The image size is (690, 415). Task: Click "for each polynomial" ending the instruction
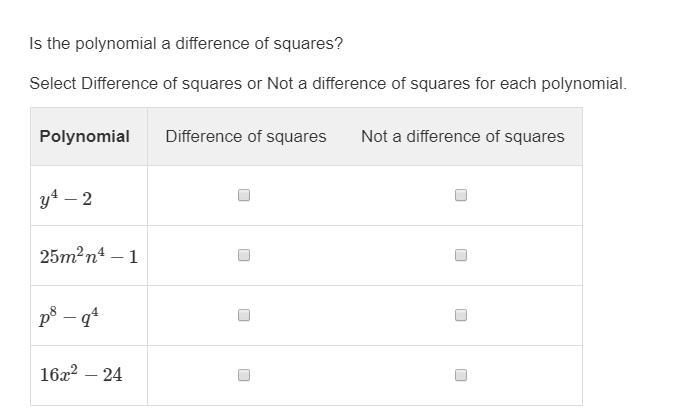tap(550, 83)
